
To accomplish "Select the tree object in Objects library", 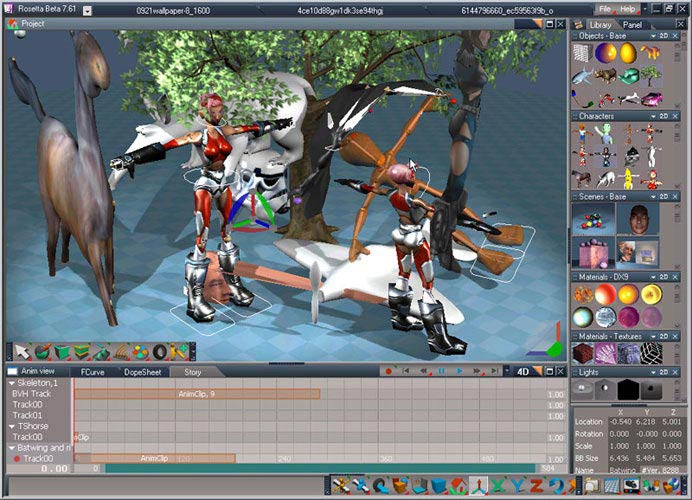I will [x=651, y=75].
